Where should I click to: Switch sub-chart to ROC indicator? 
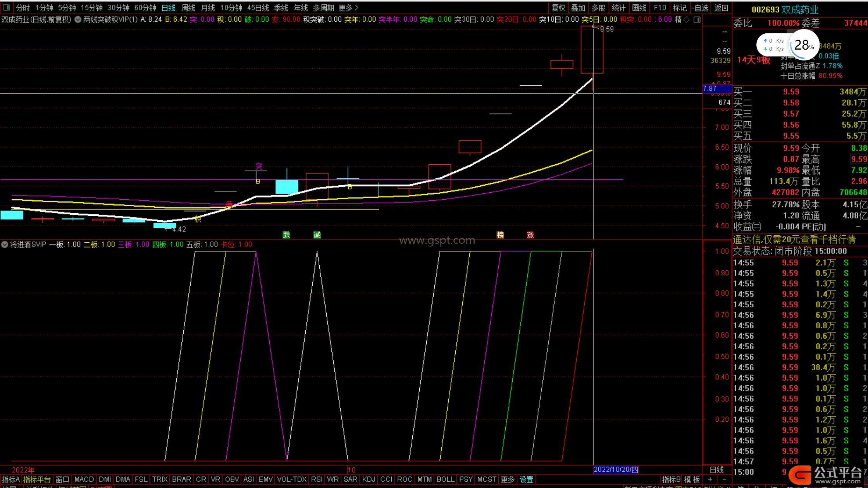pyautogui.click(x=405, y=479)
